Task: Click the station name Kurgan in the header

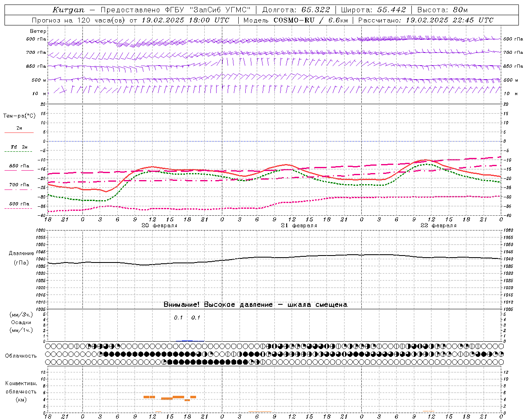Action: point(68,9)
